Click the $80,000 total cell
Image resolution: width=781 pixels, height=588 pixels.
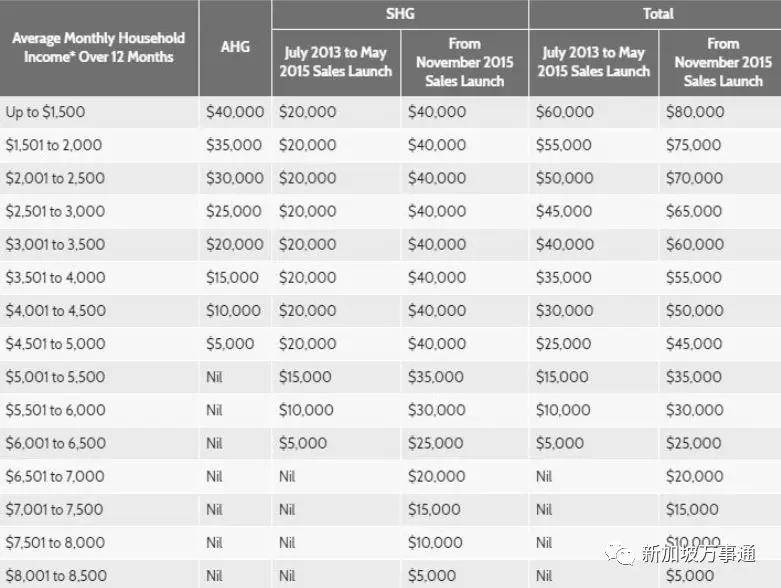pos(694,112)
